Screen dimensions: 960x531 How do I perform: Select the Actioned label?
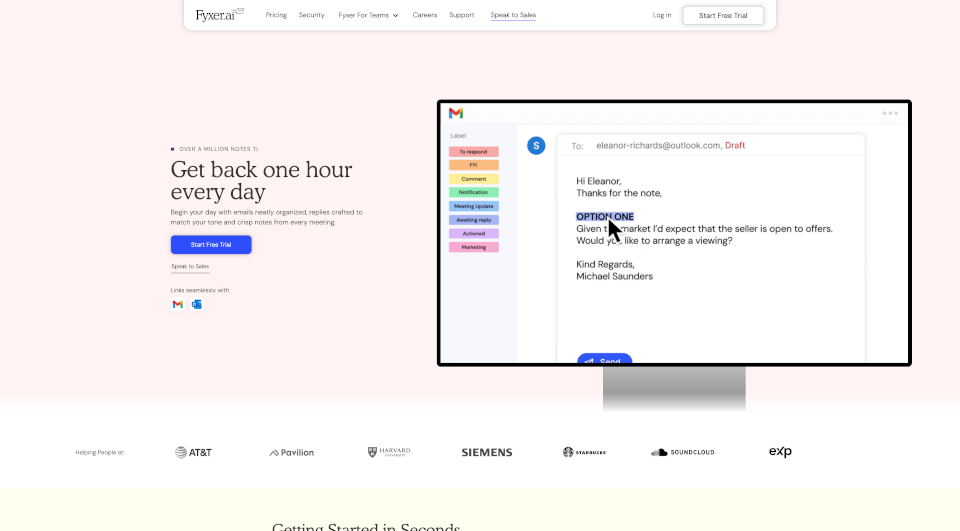click(474, 233)
